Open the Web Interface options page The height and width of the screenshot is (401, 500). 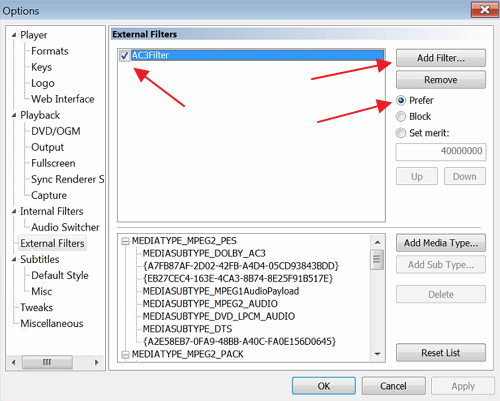coord(63,99)
